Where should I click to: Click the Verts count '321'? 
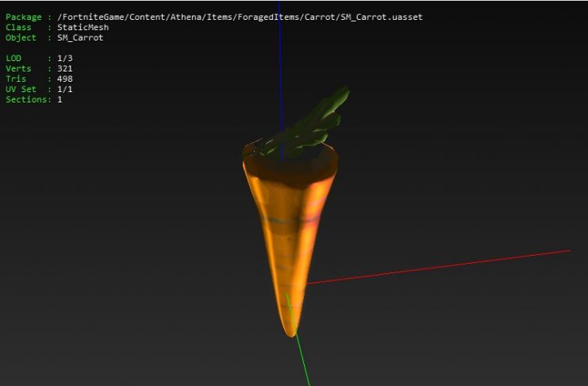(x=65, y=69)
